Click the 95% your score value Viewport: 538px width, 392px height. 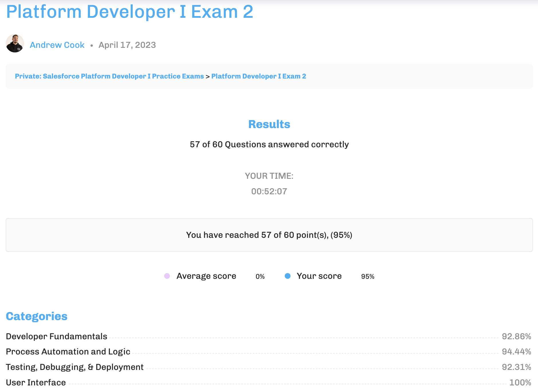click(x=368, y=277)
